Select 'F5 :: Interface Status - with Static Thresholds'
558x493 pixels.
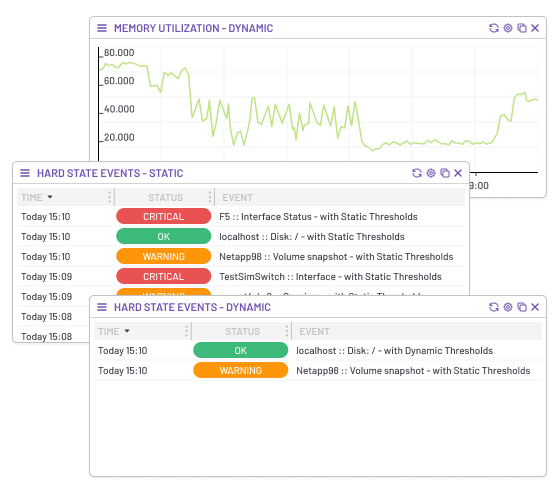tap(318, 216)
